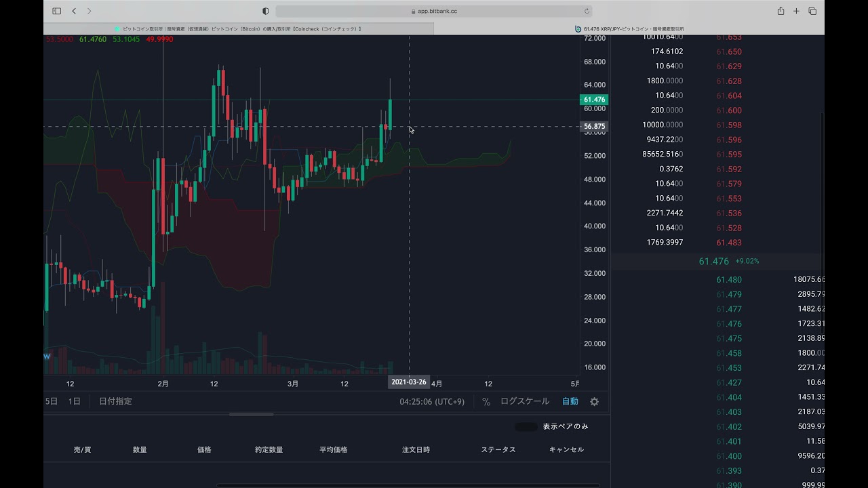Open the 日付指定 date range picker

115,401
